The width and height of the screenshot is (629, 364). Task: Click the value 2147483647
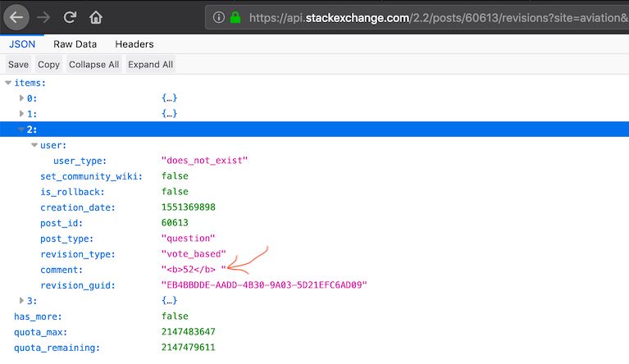tap(189, 332)
